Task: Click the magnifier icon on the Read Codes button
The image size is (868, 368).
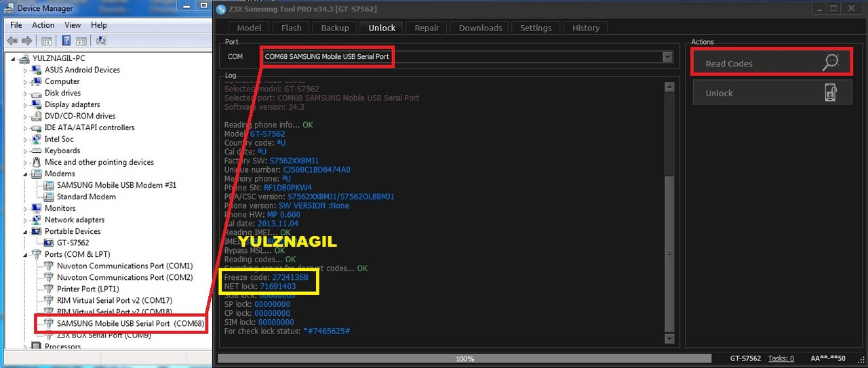Action: coord(831,62)
